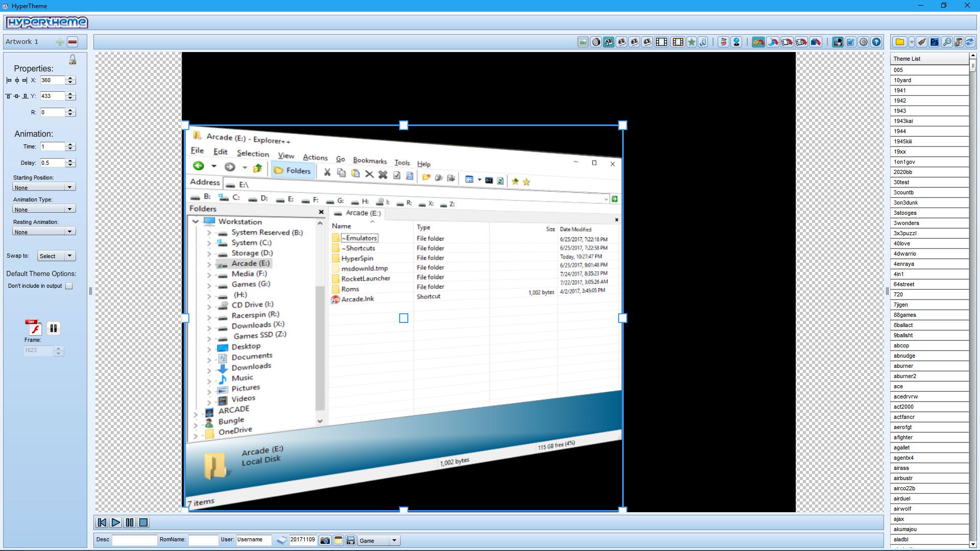
Task: Open the Starting Position dropdown
Action: click(44, 187)
